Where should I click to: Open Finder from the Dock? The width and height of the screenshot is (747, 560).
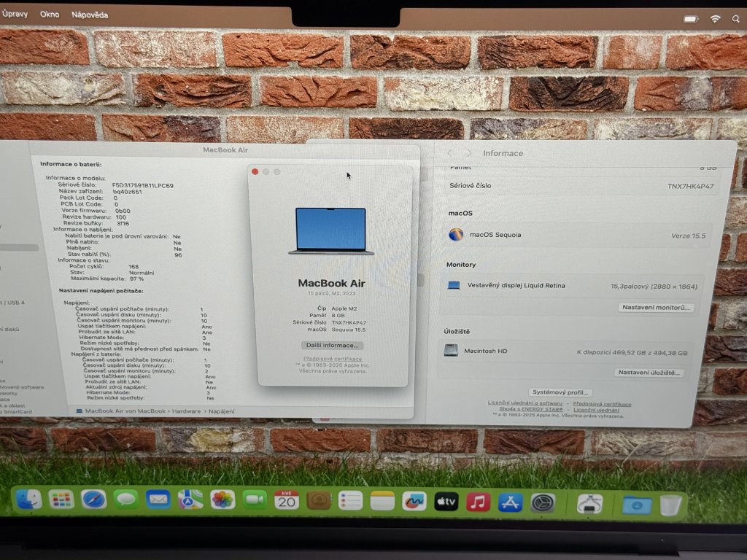[29, 499]
